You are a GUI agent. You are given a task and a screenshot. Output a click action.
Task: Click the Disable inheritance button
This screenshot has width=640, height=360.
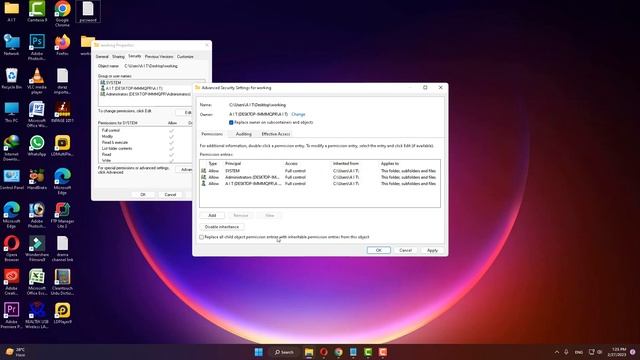[222, 227]
